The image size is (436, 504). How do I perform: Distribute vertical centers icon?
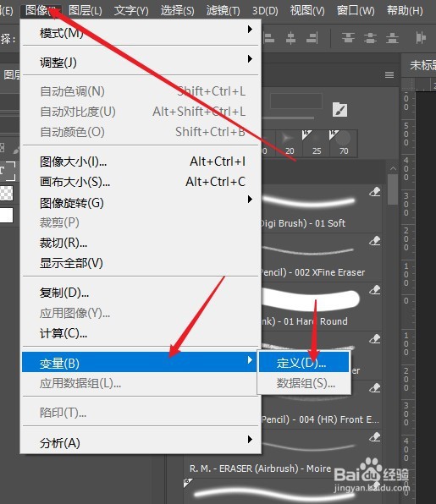click(370, 38)
